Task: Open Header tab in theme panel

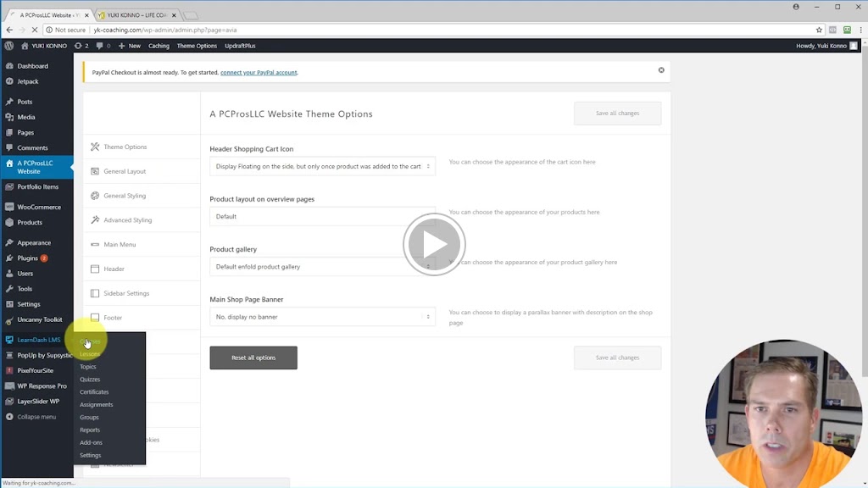Action: coord(142,269)
